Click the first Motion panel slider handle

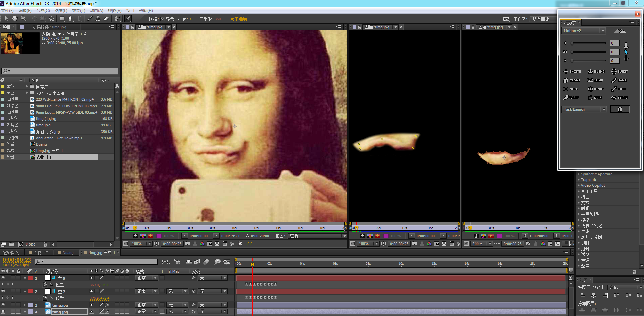572,43
